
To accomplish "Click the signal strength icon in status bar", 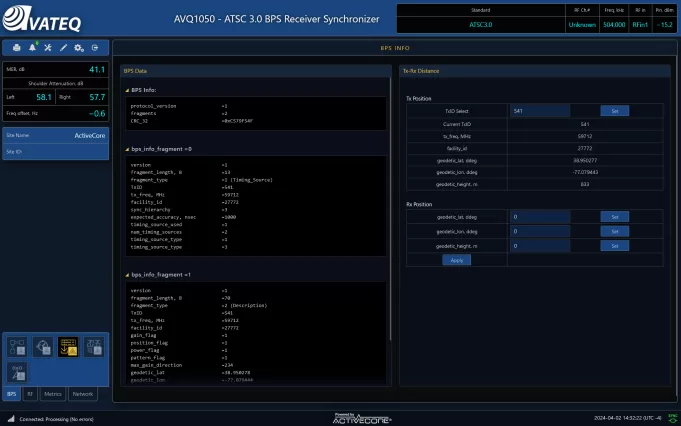I will point(11,419).
